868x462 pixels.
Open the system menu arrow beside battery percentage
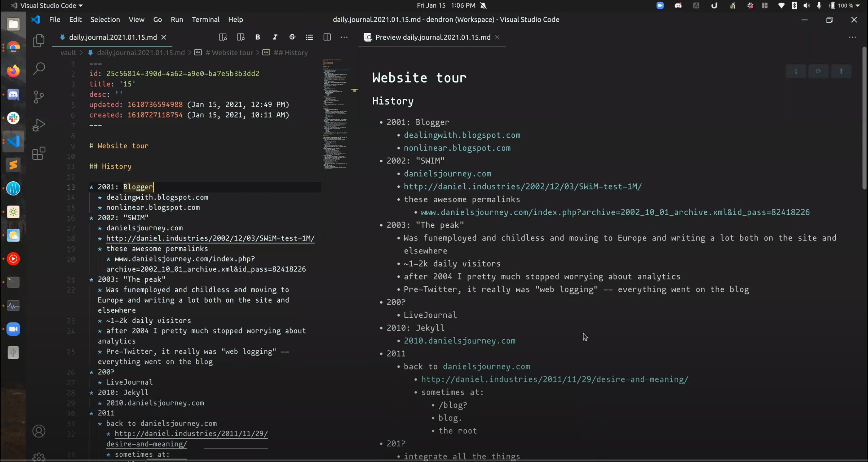click(x=858, y=5)
